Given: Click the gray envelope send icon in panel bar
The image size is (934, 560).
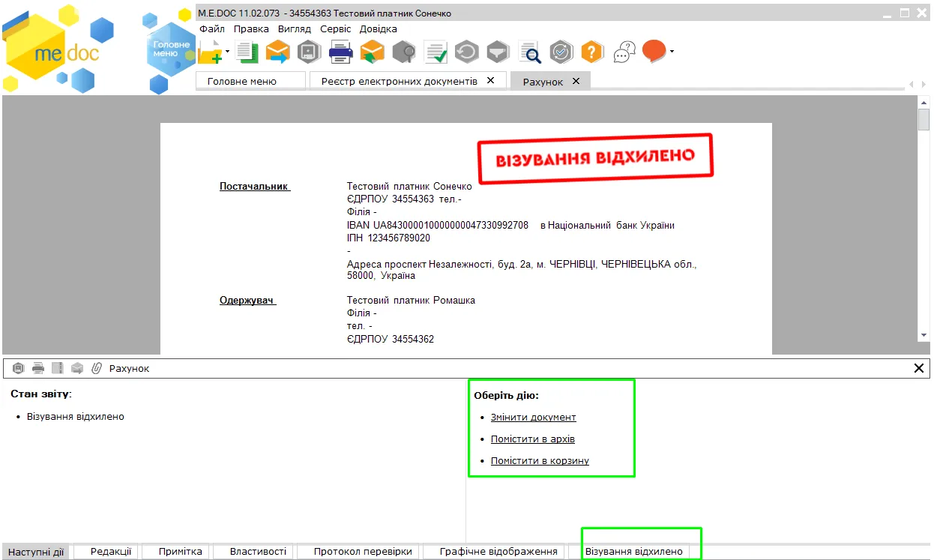Looking at the screenshot, I should click(76, 368).
